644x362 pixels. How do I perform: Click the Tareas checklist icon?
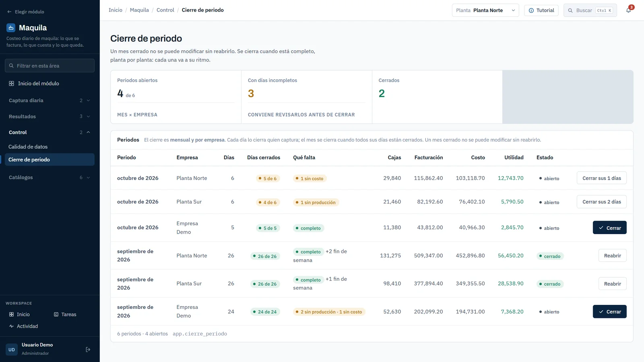point(56,315)
